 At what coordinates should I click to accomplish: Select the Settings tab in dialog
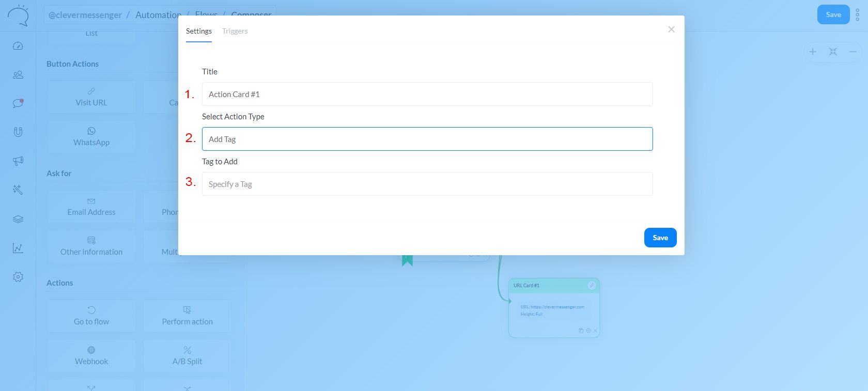[x=198, y=31]
